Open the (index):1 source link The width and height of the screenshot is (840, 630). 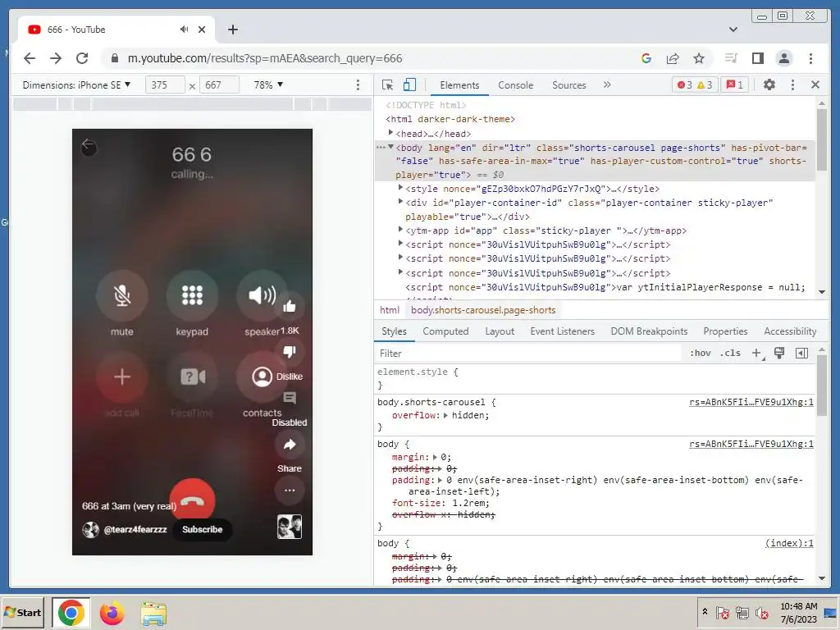tap(789, 543)
